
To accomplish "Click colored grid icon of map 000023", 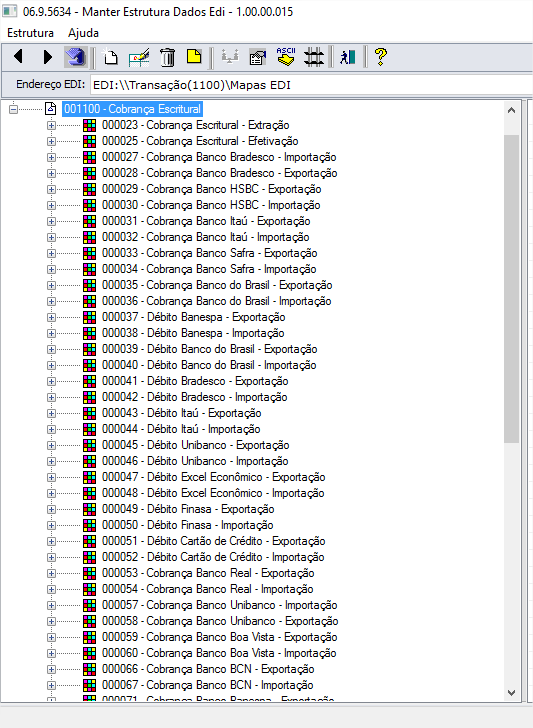I will [89, 125].
